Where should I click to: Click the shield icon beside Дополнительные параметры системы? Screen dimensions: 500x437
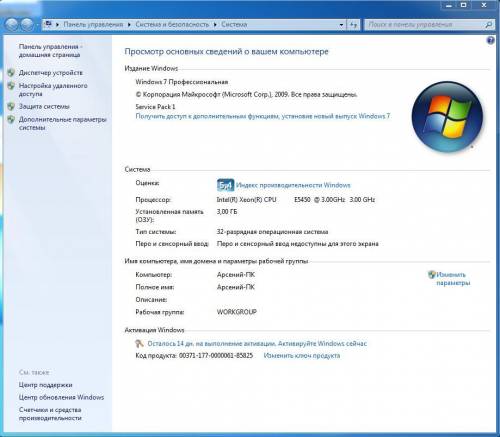11,119
